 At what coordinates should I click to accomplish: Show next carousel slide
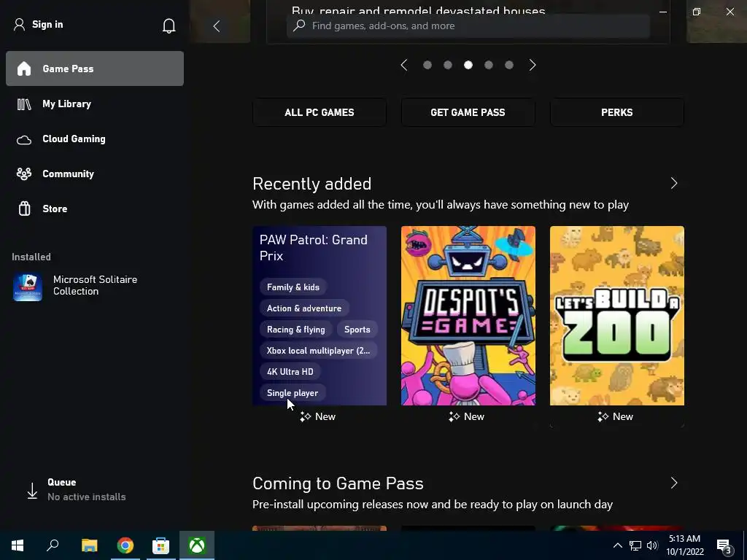pos(533,65)
